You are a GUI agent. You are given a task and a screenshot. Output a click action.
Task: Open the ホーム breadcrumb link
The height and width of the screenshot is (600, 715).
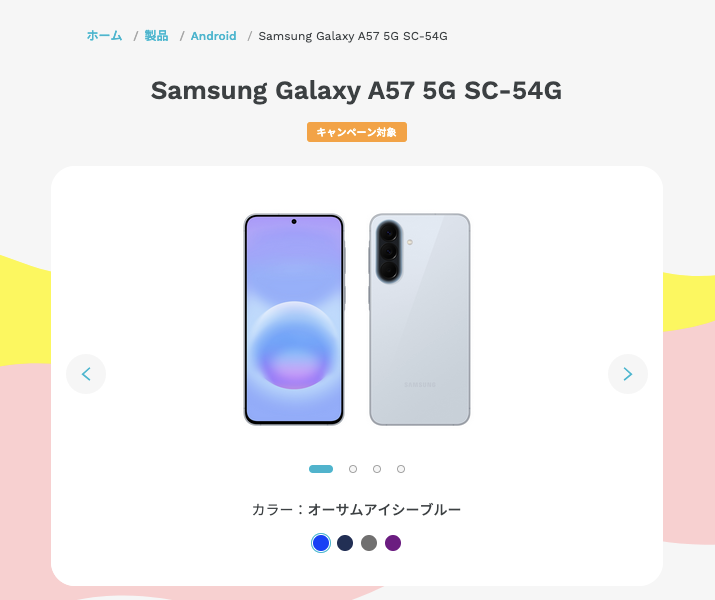coord(104,36)
